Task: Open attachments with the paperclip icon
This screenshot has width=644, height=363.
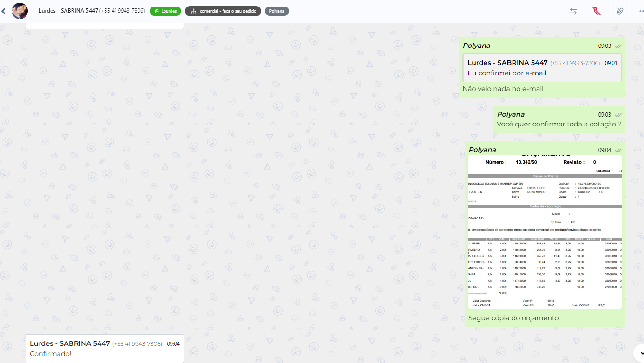Action: tap(620, 11)
